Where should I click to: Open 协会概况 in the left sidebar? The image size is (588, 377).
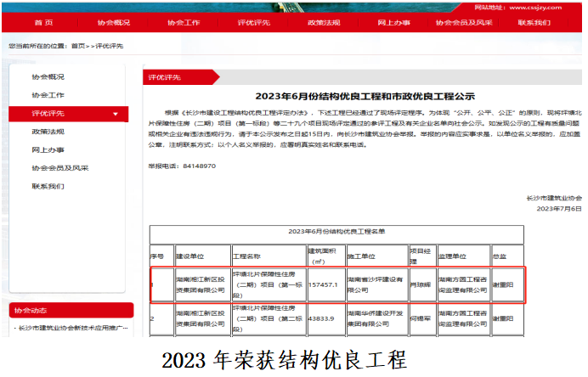[48, 77]
